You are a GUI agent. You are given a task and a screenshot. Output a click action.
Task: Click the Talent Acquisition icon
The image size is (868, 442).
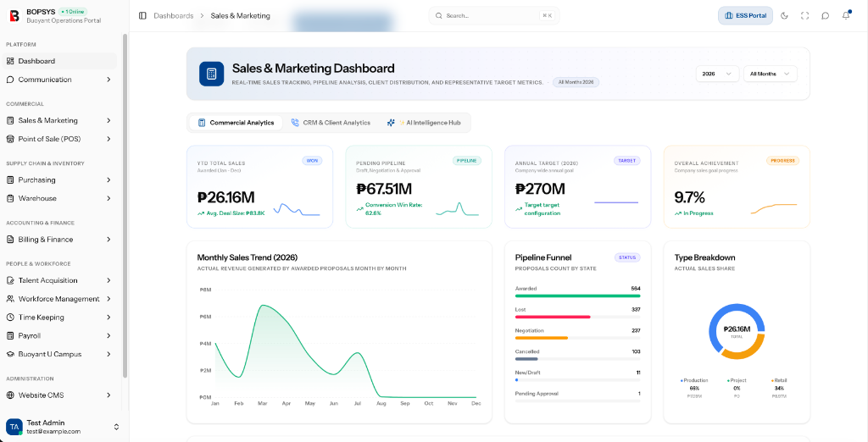[x=10, y=280]
